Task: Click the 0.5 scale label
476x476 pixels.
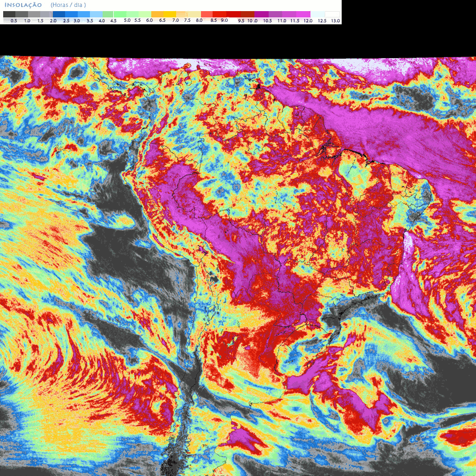Action: coord(14,21)
